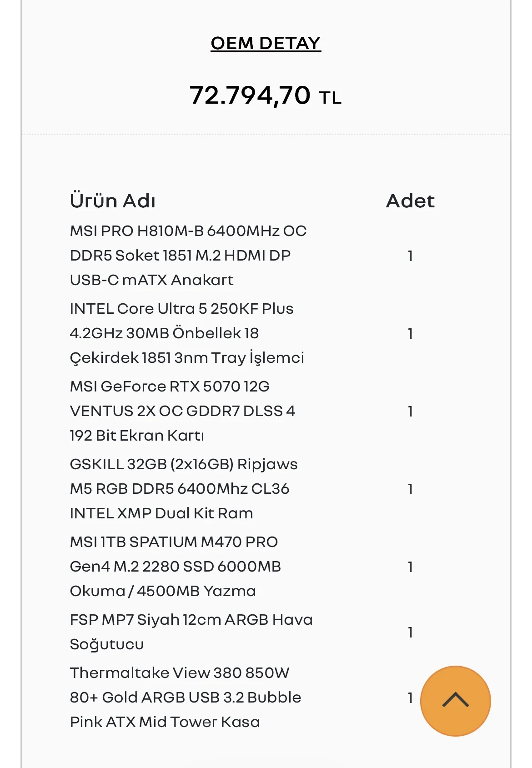Click the quantity 1 beside Thermaltake case
532x768 pixels.
[410, 698]
